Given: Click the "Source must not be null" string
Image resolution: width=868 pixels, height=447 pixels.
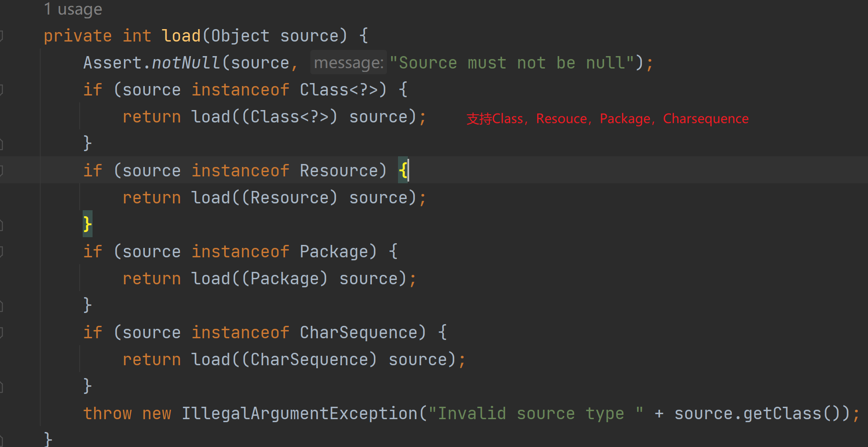Looking at the screenshot, I should click(x=512, y=63).
